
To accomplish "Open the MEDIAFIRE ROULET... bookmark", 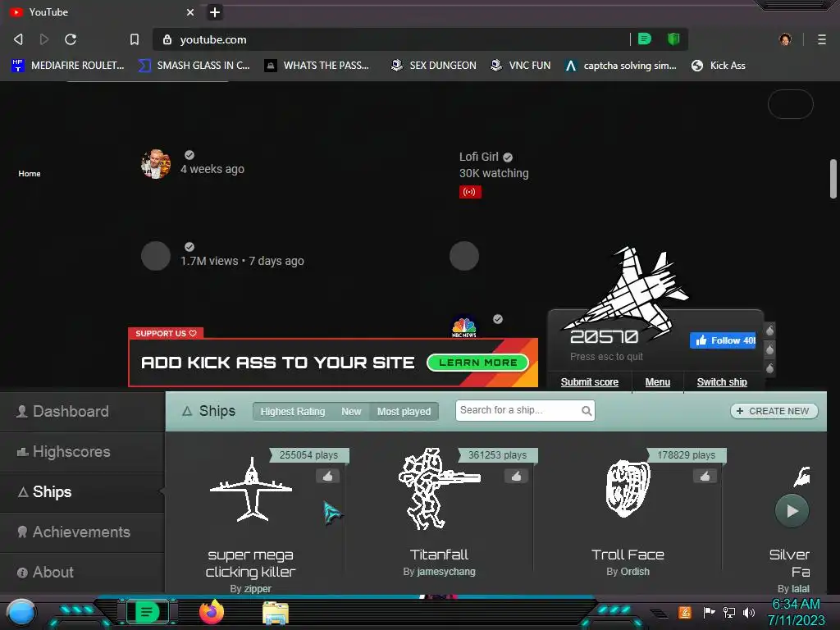I will pyautogui.click(x=67, y=66).
